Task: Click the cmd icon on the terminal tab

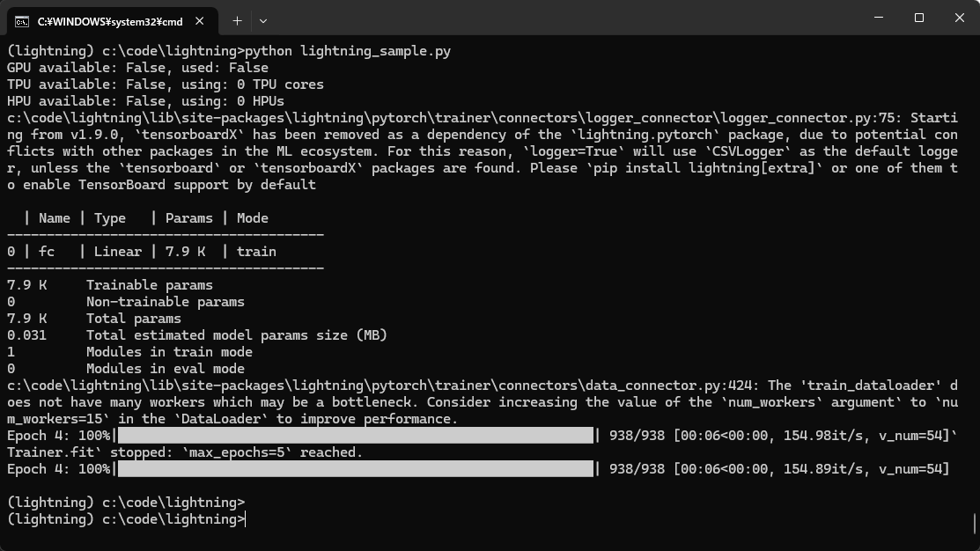Action: tap(23, 19)
